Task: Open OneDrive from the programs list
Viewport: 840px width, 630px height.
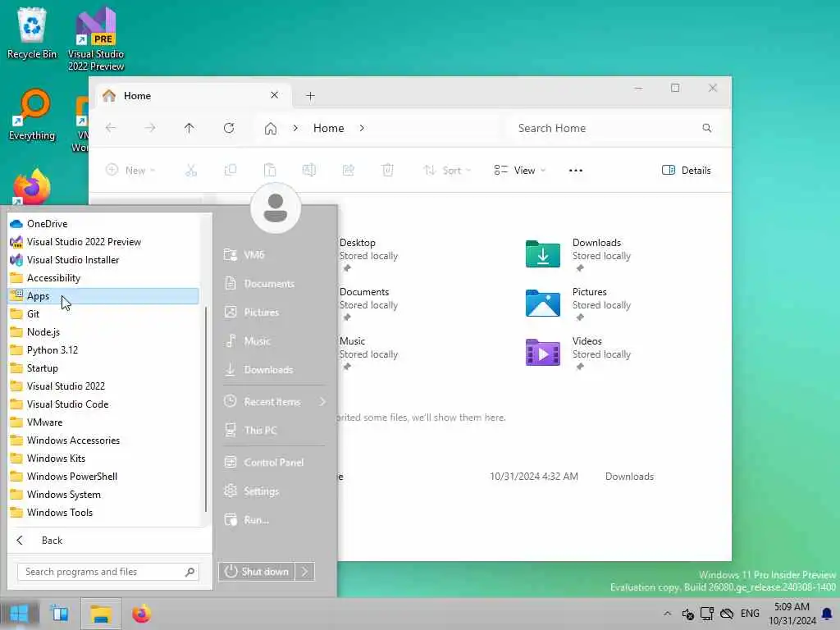Action: [x=103, y=224]
